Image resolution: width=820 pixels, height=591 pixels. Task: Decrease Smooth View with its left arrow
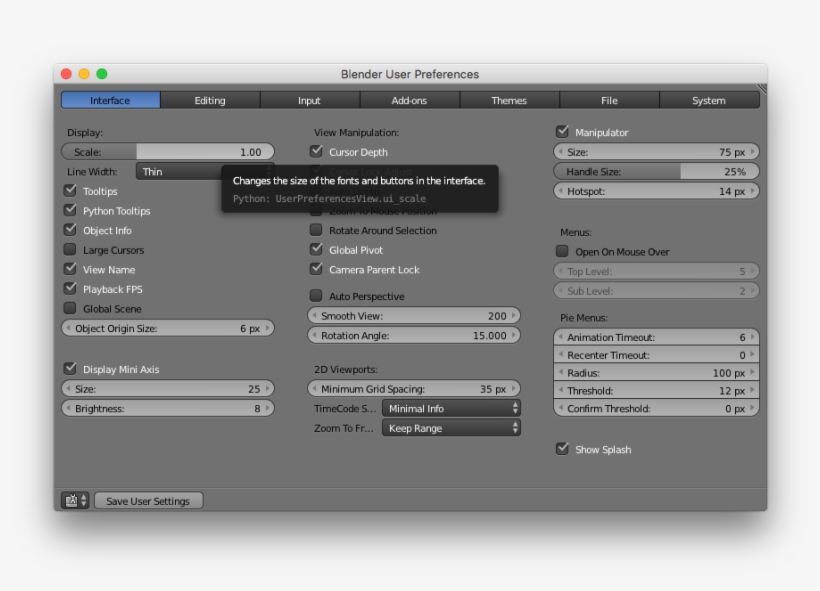(314, 315)
